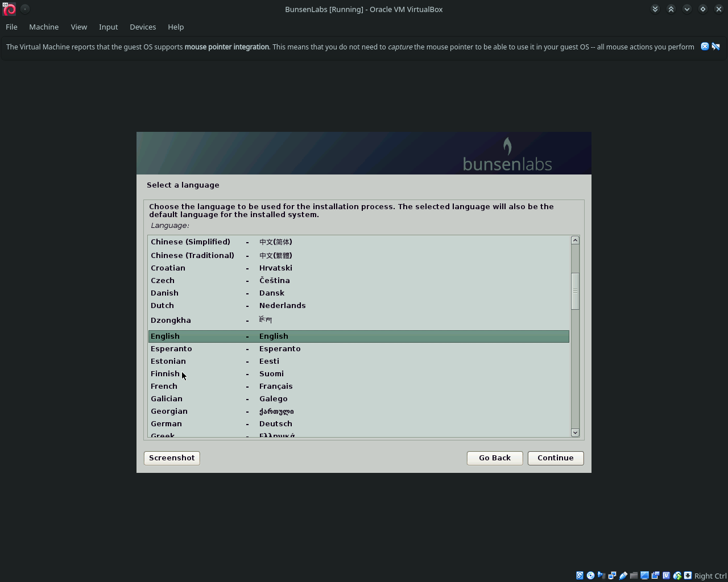Click the audio status icon in the status bar
The height and width of the screenshot is (582, 728).
601,575
